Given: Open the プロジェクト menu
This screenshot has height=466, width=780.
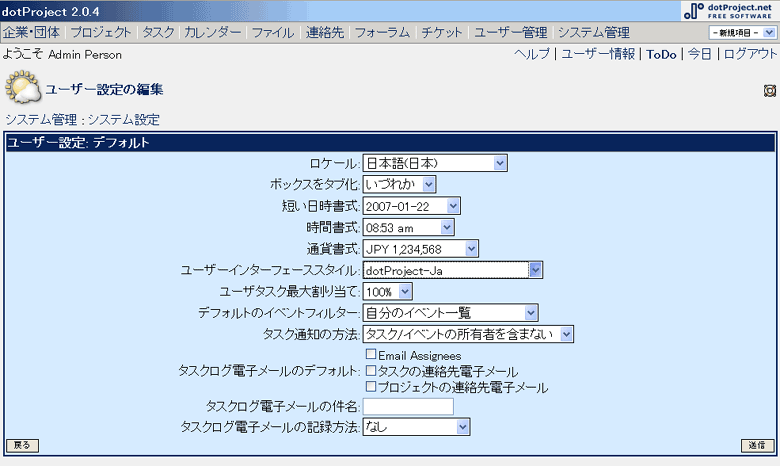Looking at the screenshot, I should pyautogui.click(x=100, y=32).
